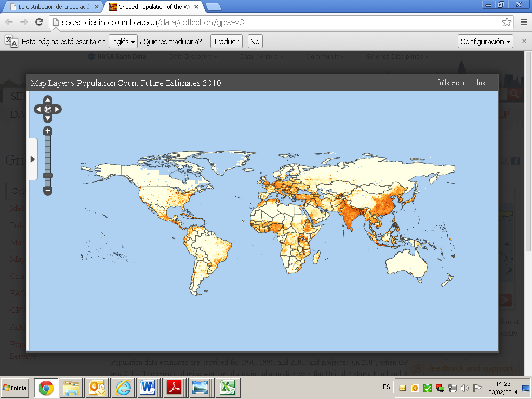The width and height of the screenshot is (532, 399).
Task: View the map in fullscreen
Action: (x=451, y=83)
